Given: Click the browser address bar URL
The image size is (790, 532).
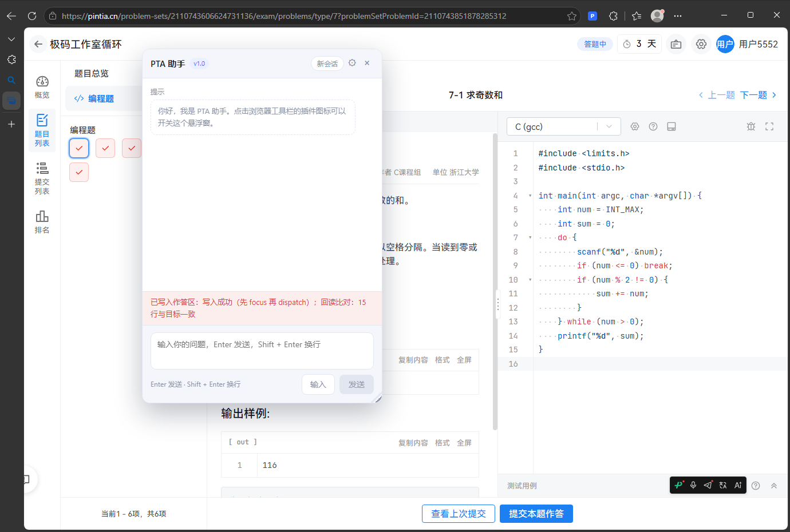Looking at the screenshot, I should pyautogui.click(x=284, y=16).
